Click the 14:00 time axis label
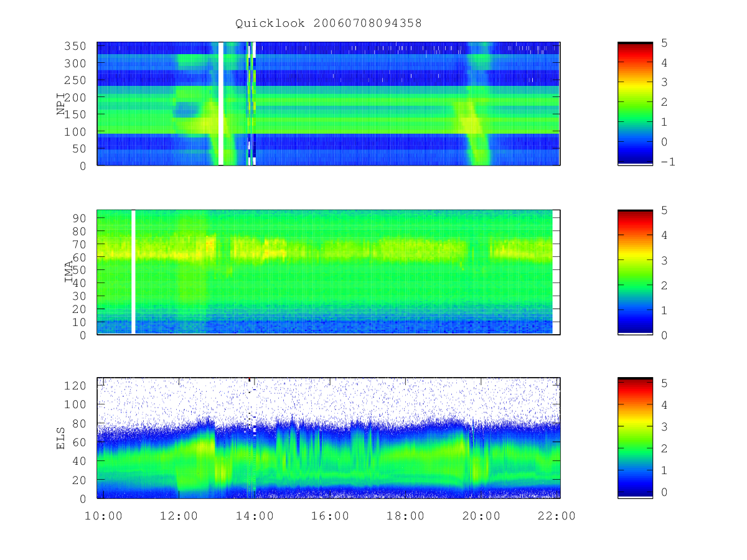The width and height of the screenshot is (747, 560). [254, 516]
